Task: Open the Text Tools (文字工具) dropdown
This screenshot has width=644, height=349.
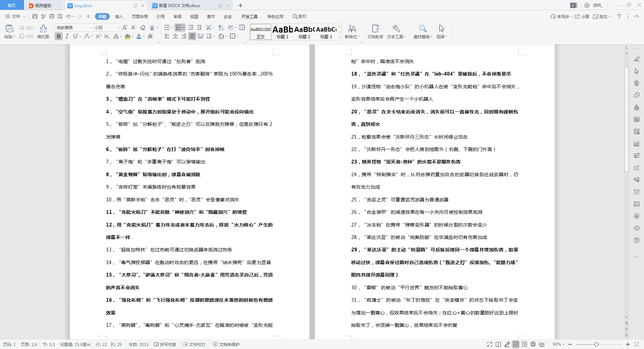Action: [396, 32]
